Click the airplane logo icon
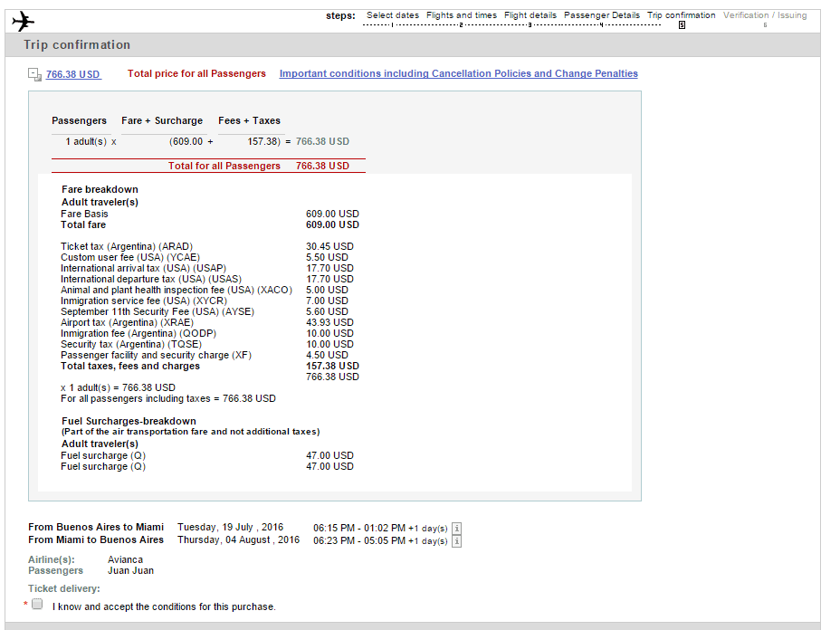Image resolution: width=840 pixels, height=630 pixels. 23,22
